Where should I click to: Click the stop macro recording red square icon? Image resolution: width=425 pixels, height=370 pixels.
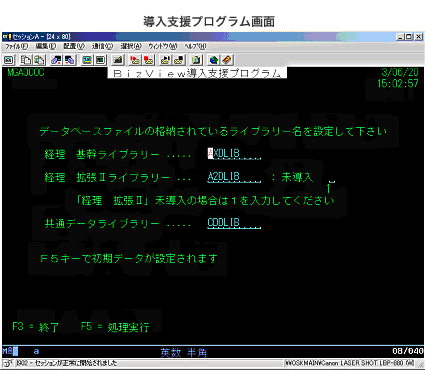point(148,60)
